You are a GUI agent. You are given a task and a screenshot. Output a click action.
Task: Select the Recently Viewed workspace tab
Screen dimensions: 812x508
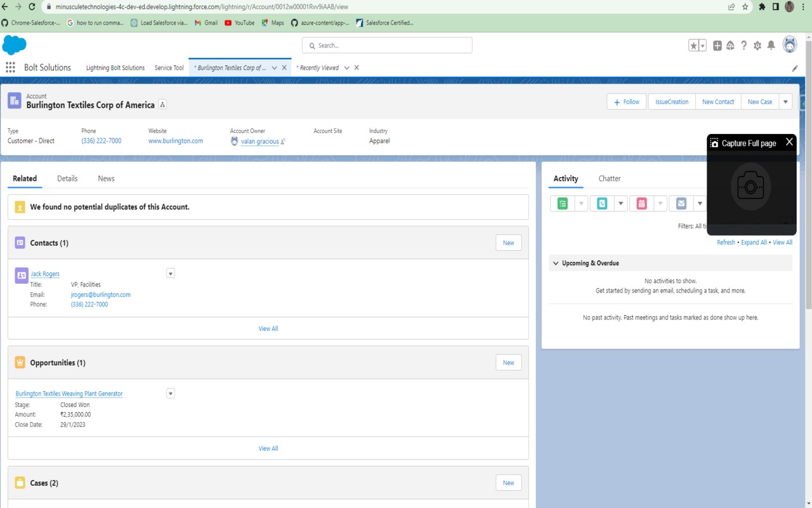click(x=318, y=68)
